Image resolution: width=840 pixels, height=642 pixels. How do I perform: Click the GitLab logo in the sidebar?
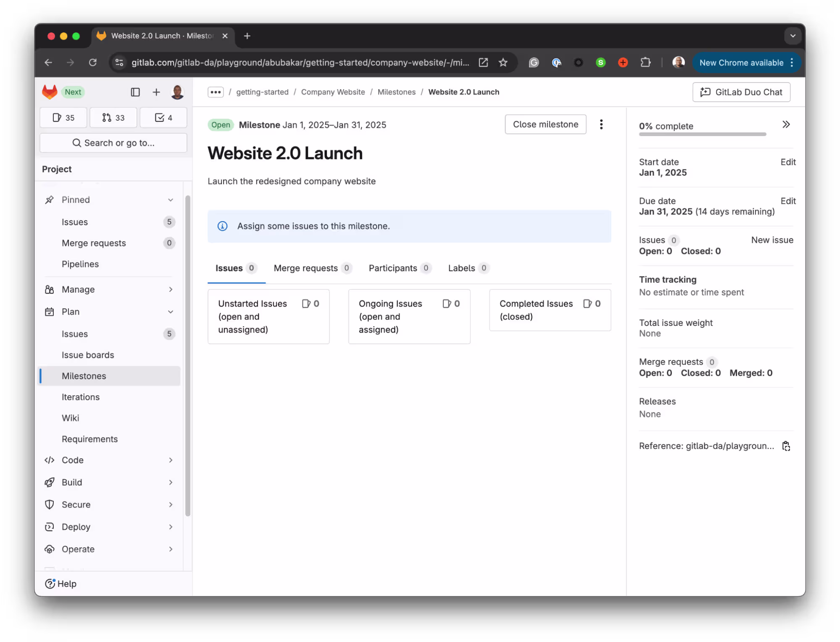coord(49,92)
